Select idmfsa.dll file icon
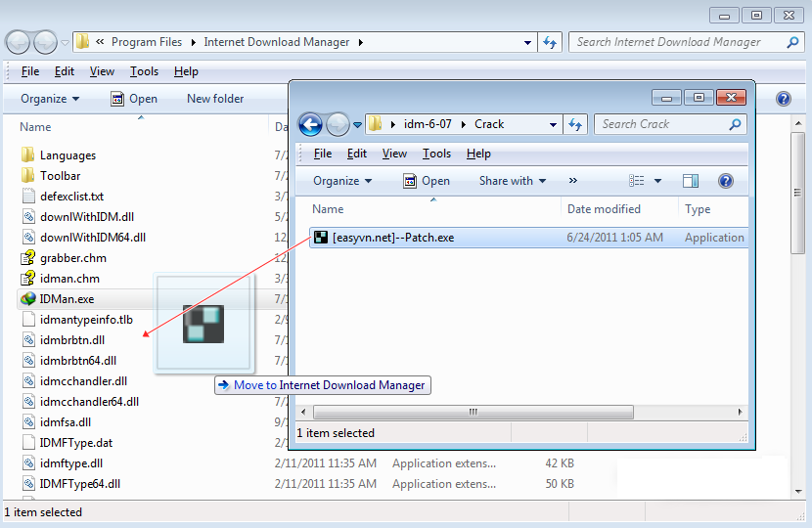Screen dimensions: 812x528 [x=28, y=422]
